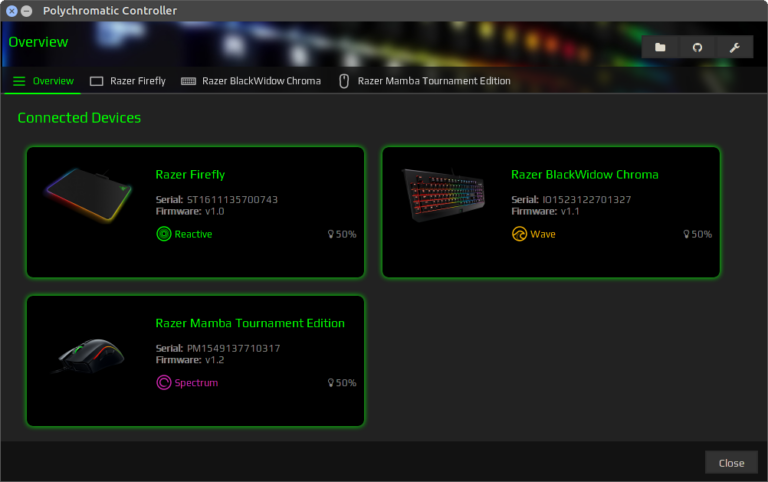The image size is (768, 482).
Task: Open the GitHub icon button
Action: click(x=697, y=47)
